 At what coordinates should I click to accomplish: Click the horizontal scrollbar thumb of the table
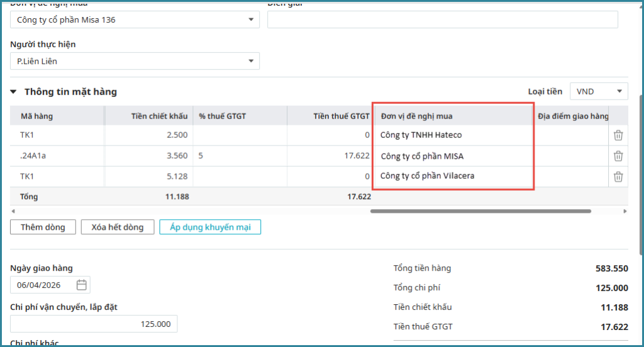point(480,212)
